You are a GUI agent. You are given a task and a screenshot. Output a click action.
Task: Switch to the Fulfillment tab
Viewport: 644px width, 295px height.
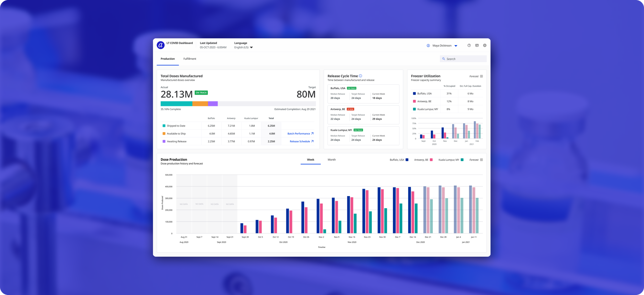pyautogui.click(x=190, y=59)
